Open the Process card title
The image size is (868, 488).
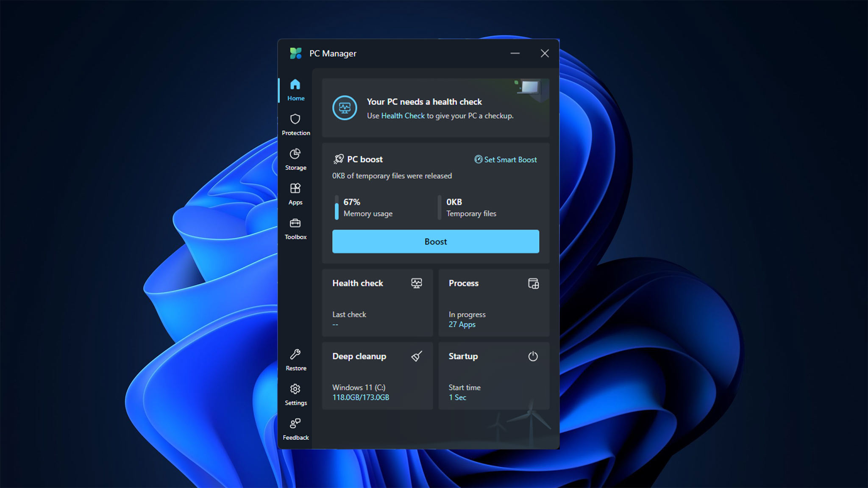pos(464,283)
